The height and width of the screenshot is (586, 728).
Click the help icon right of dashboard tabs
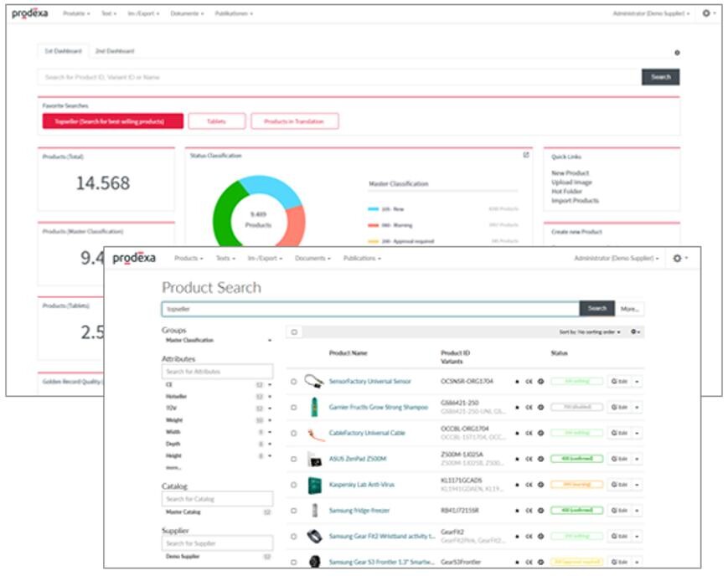pos(677,53)
